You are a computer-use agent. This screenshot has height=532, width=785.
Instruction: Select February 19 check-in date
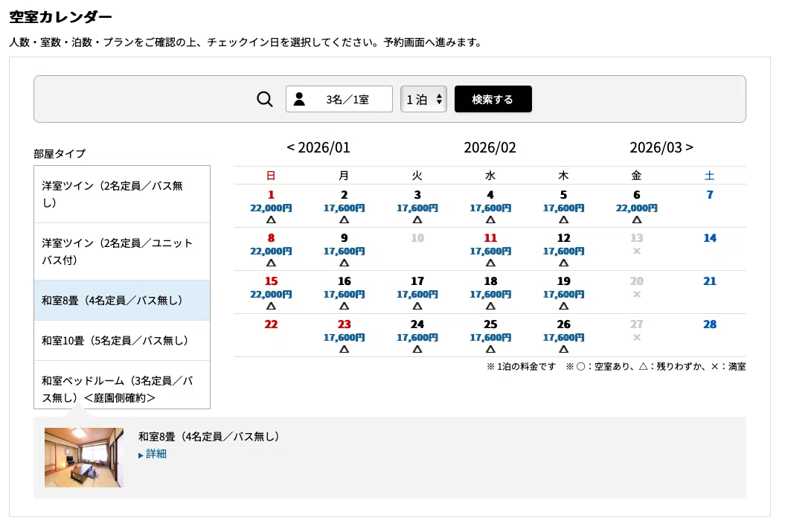pos(563,292)
